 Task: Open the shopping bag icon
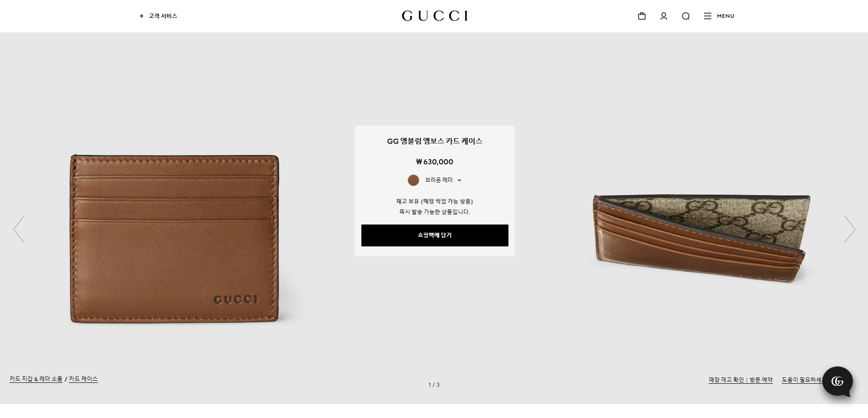[x=642, y=16]
